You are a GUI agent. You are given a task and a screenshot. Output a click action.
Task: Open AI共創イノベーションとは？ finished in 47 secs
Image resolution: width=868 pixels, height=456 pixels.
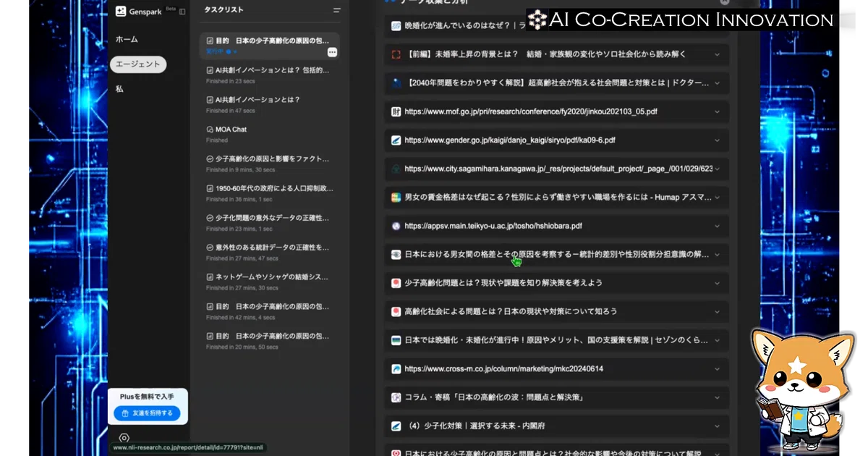[258, 100]
